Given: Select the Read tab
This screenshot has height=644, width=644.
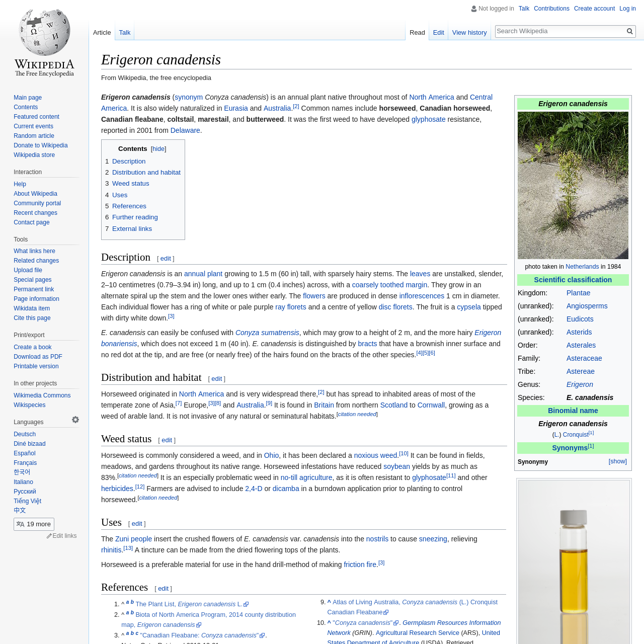Looking at the screenshot, I should click(x=417, y=32).
